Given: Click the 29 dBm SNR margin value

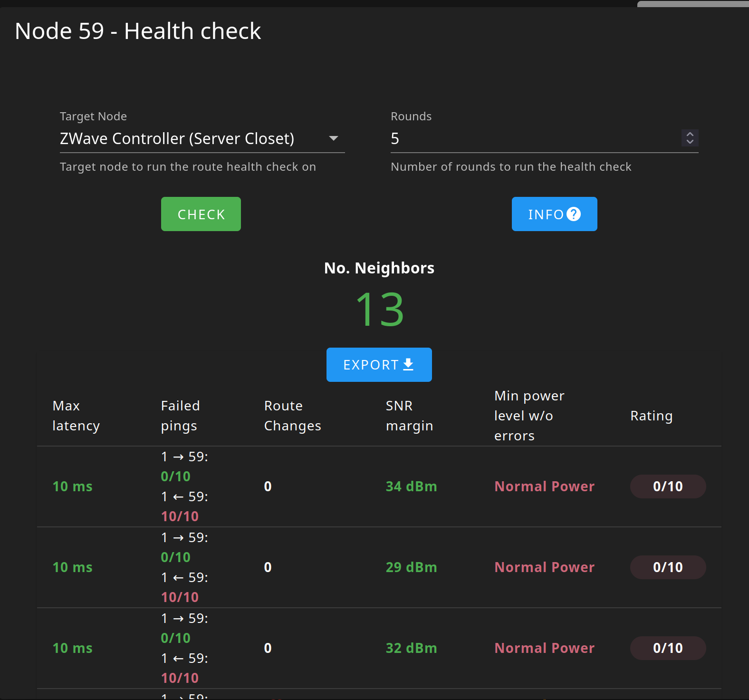Looking at the screenshot, I should (x=411, y=567).
